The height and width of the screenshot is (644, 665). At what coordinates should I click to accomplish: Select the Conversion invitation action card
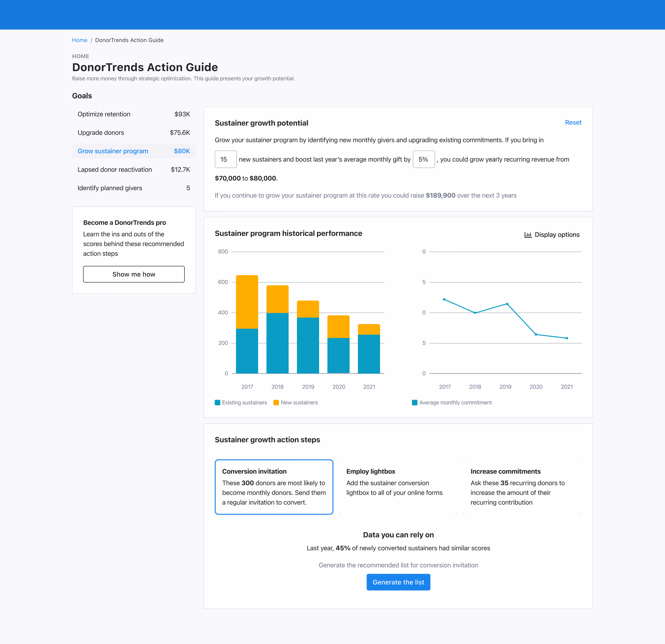[x=274, y=487]
